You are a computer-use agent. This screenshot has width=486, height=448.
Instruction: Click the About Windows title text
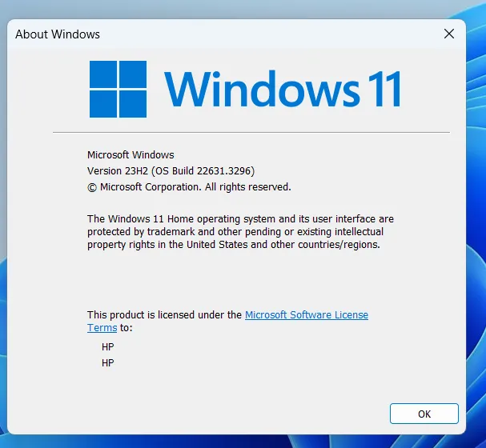[x=58, y=34]
